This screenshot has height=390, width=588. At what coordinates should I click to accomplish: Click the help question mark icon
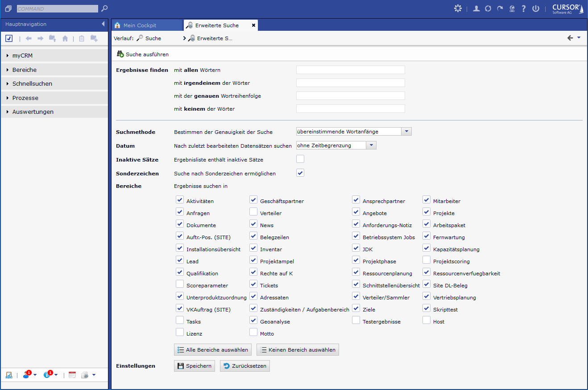524,8
